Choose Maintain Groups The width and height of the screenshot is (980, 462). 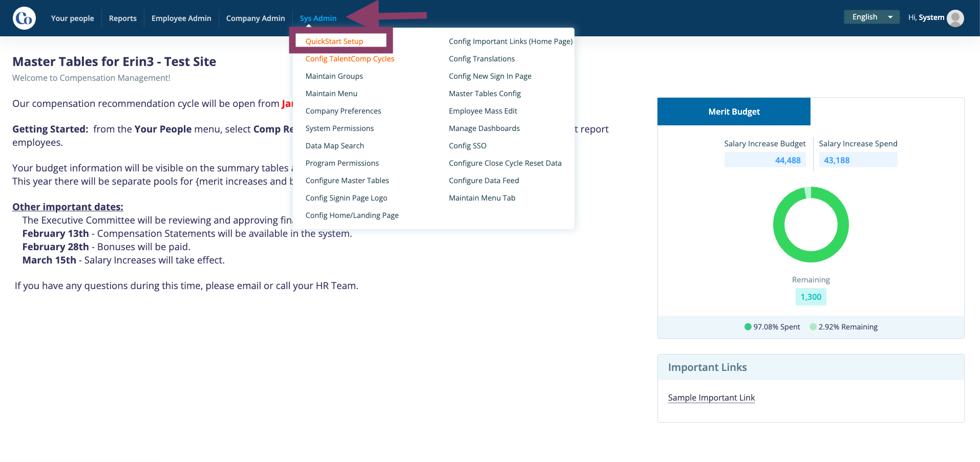tap(334, 76)
